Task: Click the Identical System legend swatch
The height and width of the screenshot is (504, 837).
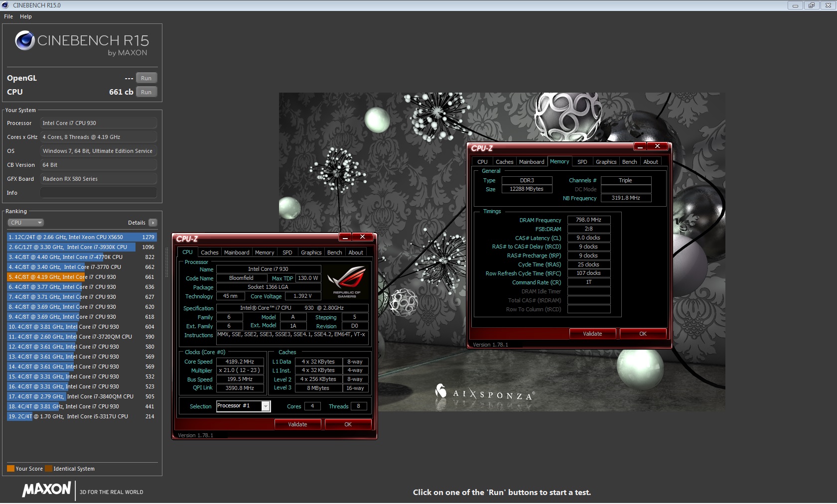Action: [x=48, y=469]
